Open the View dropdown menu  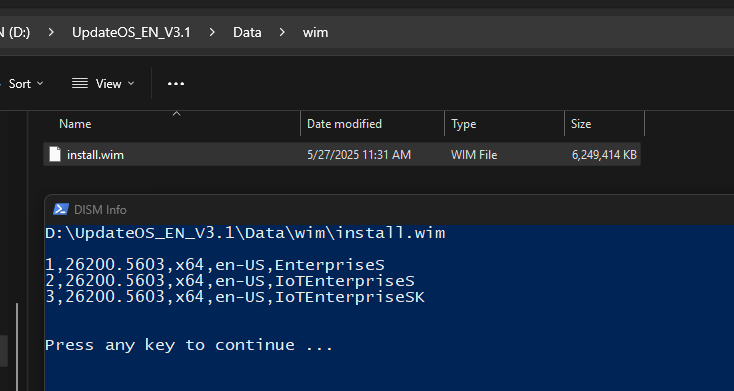pyautogui.click(x=103, y=84)
